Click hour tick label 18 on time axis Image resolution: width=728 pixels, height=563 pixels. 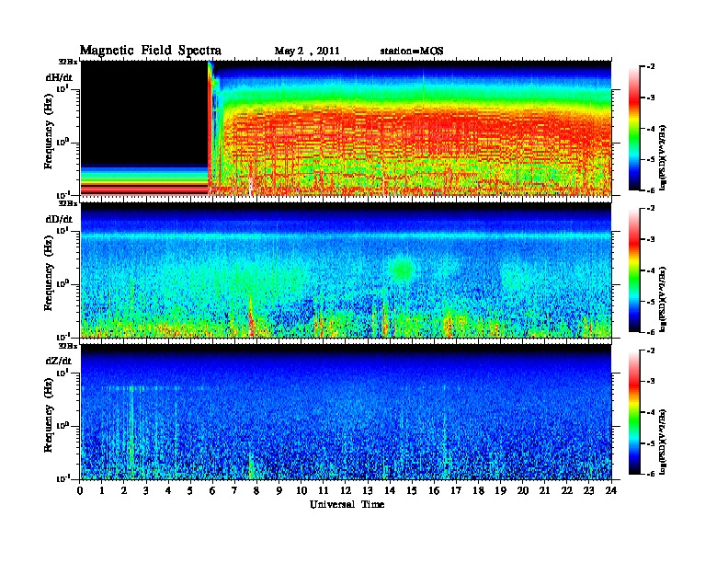(x=478, y=491)
